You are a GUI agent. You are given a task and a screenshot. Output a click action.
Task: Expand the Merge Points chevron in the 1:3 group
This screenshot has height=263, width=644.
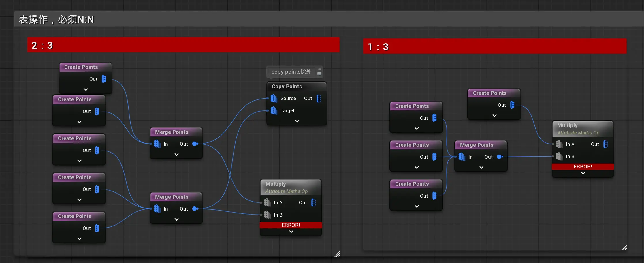[x=481, y=167]
